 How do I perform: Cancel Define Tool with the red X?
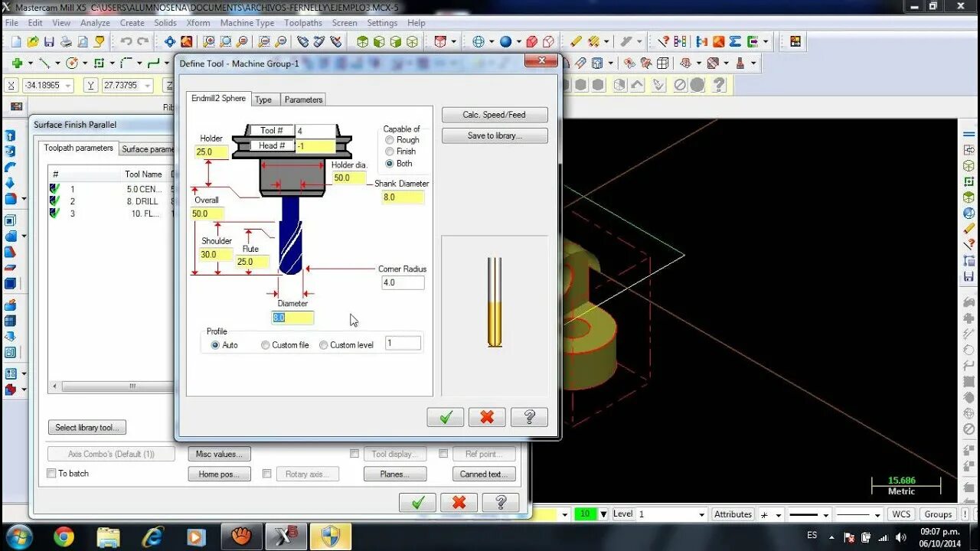click(487, 417)
